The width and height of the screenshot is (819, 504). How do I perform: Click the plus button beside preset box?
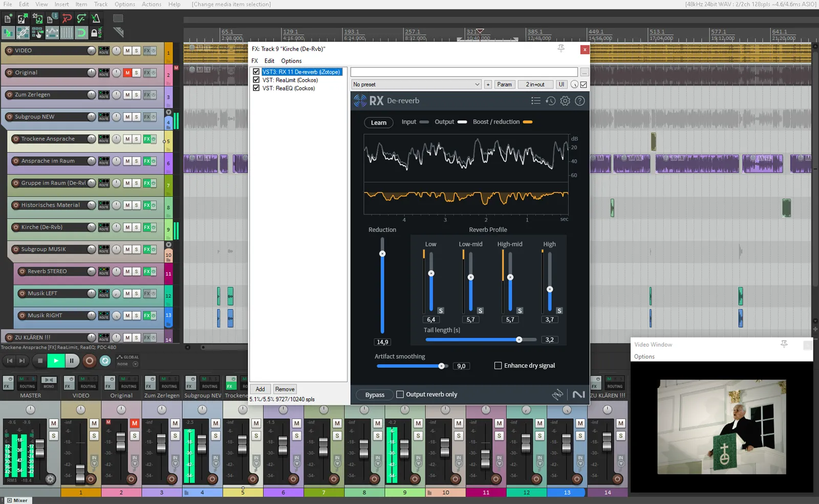tap(488, 84)
